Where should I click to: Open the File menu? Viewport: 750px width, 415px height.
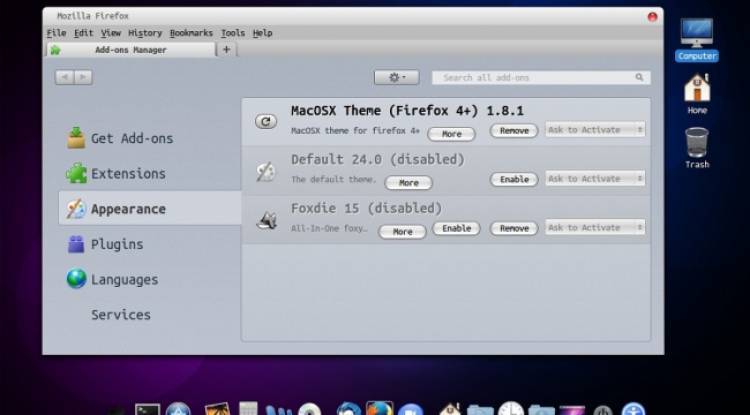click(x=56, y=33)
